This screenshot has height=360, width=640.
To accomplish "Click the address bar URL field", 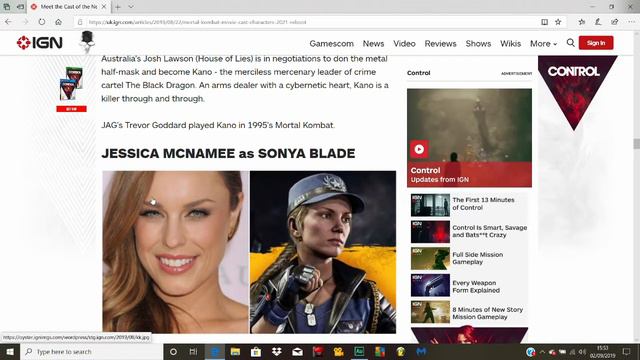I will pos(310,22).
